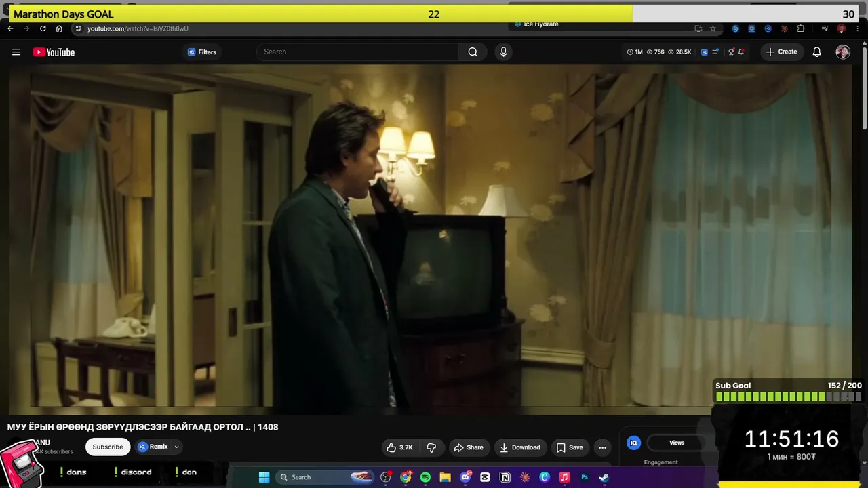Screen dimensions: 868x488
Task: Open vidIQ alert bell with red dot
Action: (741, 52)
